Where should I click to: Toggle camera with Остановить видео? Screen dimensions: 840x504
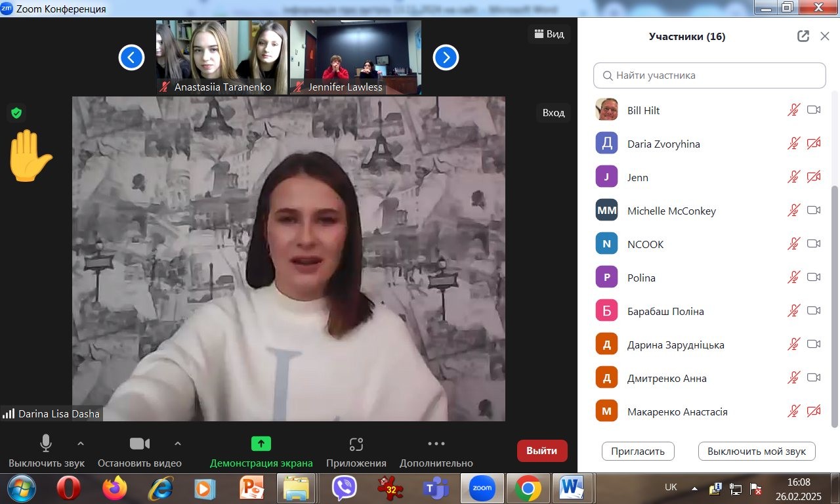[139, 444]
